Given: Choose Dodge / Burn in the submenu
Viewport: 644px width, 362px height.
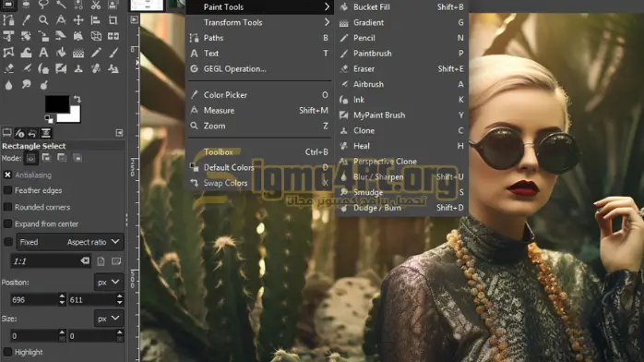Looking at the screenshot, I should pyautogui.click(x=401, y=208).
